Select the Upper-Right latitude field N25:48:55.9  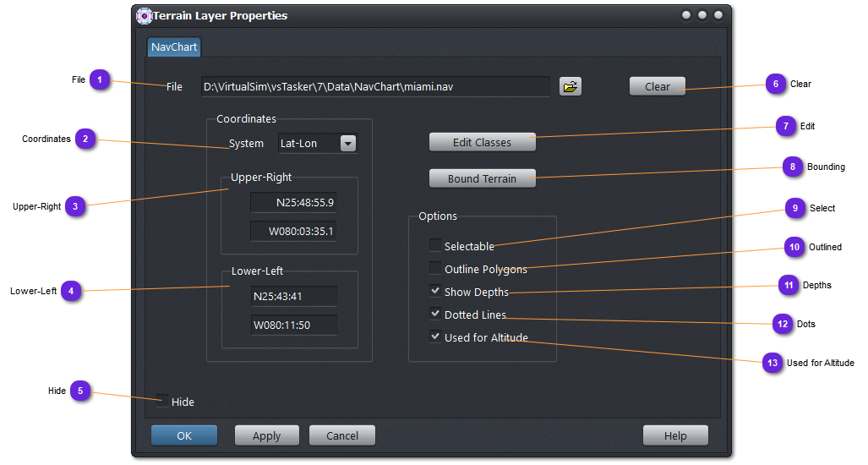coord(293,203)
